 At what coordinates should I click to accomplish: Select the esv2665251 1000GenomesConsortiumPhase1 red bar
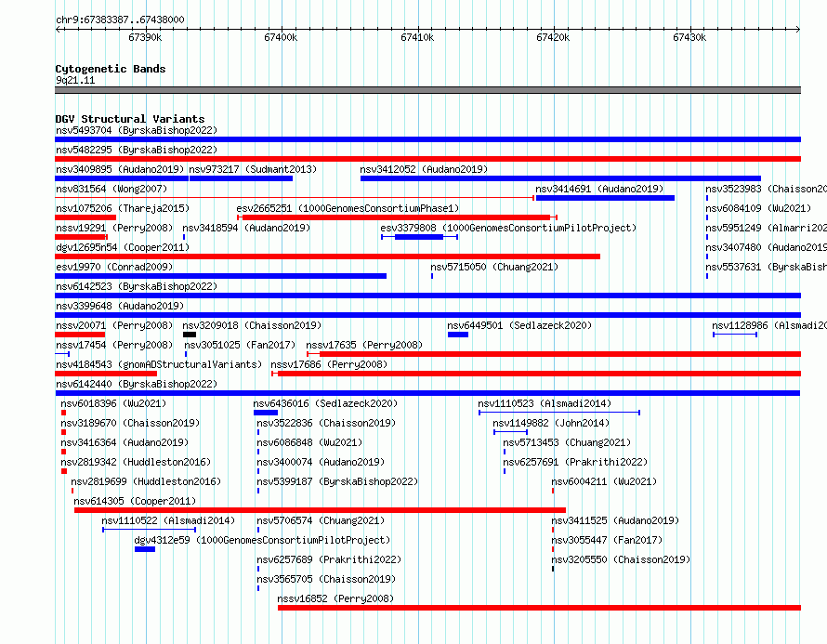coord(397,217)
